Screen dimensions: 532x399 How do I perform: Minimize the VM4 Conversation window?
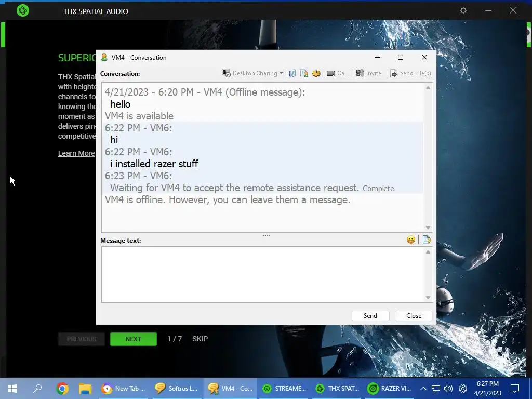377,57
